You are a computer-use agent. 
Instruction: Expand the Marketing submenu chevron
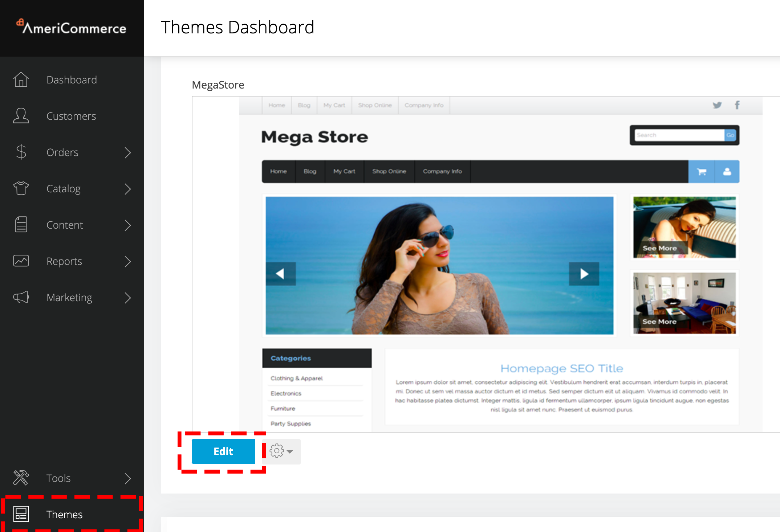127,298
